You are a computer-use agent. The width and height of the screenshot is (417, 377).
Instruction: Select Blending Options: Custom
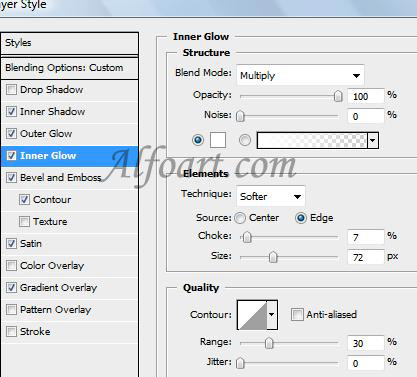(69, 68)
